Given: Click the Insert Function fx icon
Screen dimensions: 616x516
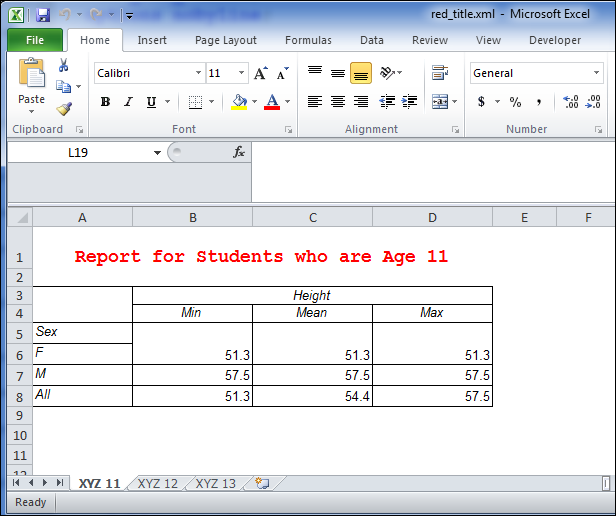Looking at the screenshot, I should point(239,152).
